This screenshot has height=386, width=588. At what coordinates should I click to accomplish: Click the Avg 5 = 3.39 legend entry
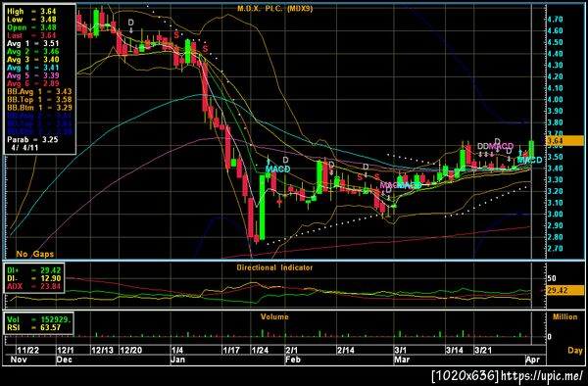tap(33, 75)
